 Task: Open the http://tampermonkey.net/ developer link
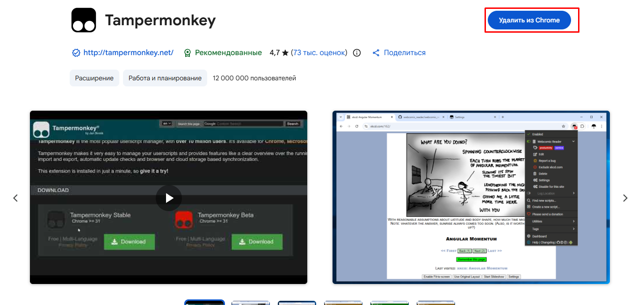point(128,53)
